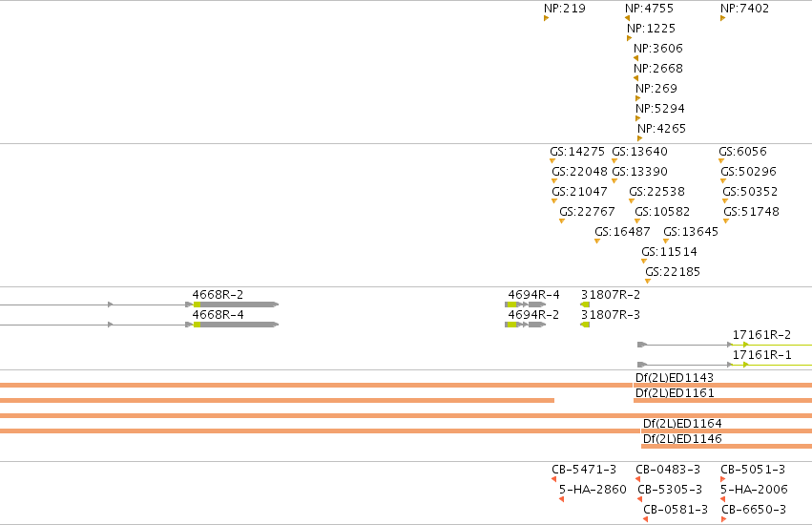Select the arrow marker below NP:2668

coord(635,78)
